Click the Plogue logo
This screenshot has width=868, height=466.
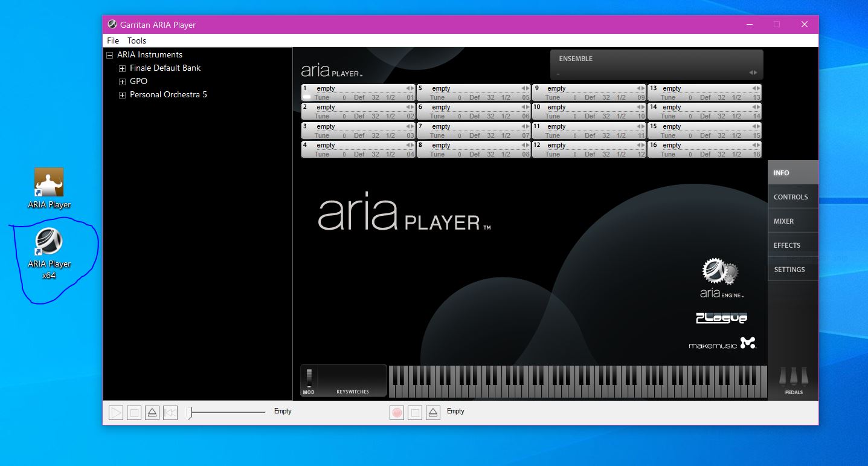(x=721, y=318)
